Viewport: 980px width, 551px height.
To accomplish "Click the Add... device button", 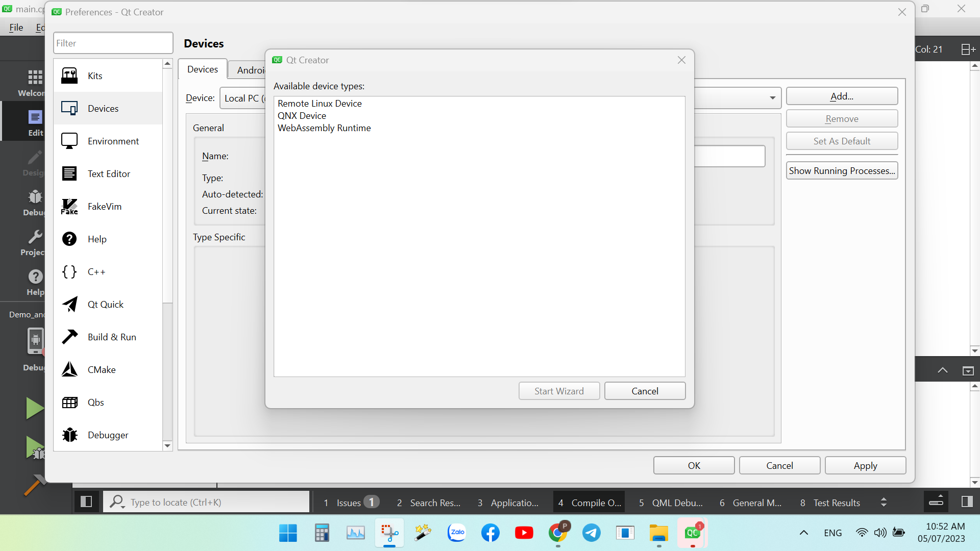I will coord(842,96).
